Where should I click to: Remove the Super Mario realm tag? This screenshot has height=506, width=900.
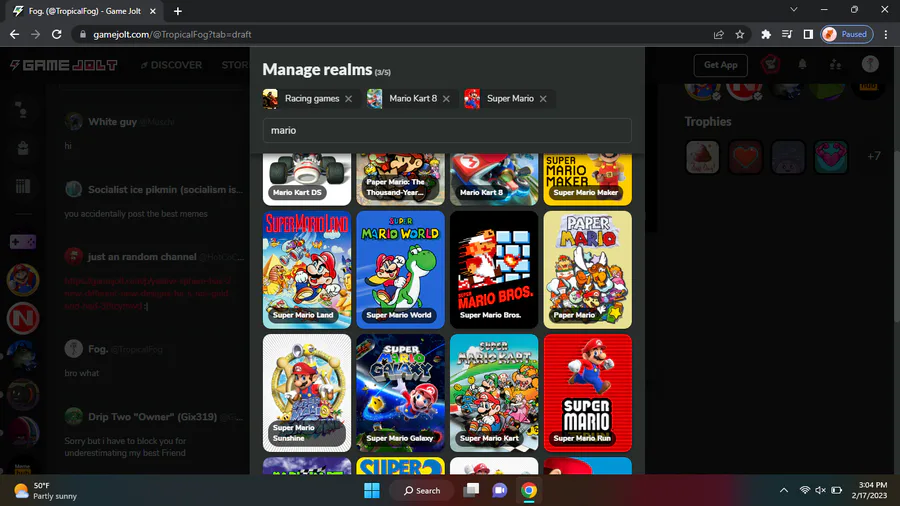(543, 99)
